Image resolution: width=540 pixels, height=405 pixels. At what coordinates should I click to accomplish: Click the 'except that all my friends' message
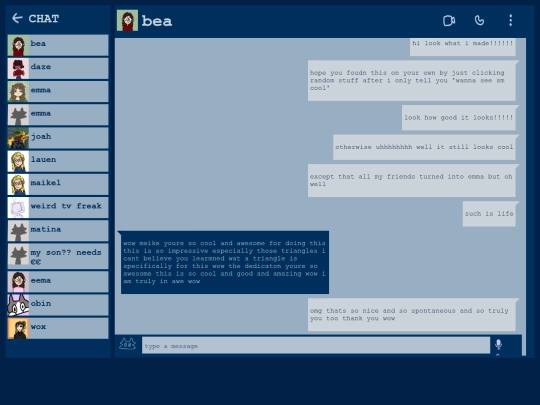click(x=412, y=180)
